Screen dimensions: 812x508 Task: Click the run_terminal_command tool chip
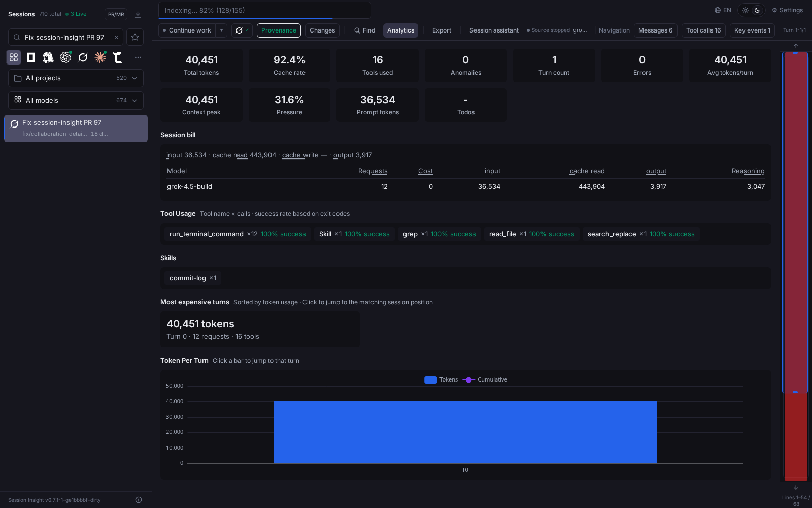coord(238,234)
